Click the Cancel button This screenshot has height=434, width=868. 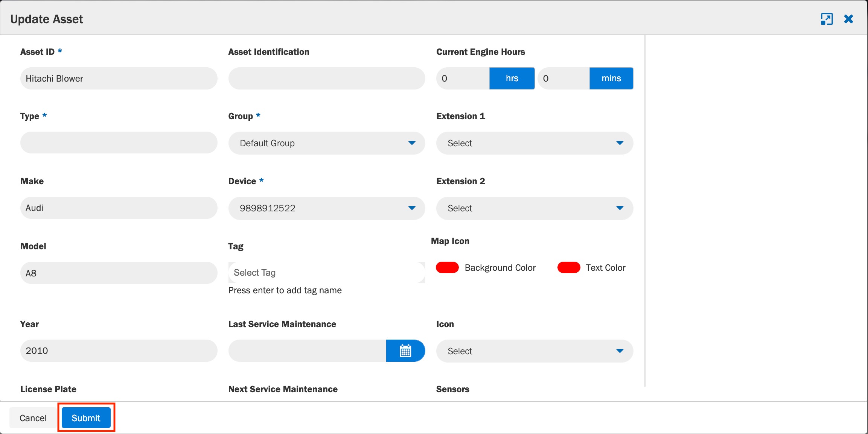(33, 418)
